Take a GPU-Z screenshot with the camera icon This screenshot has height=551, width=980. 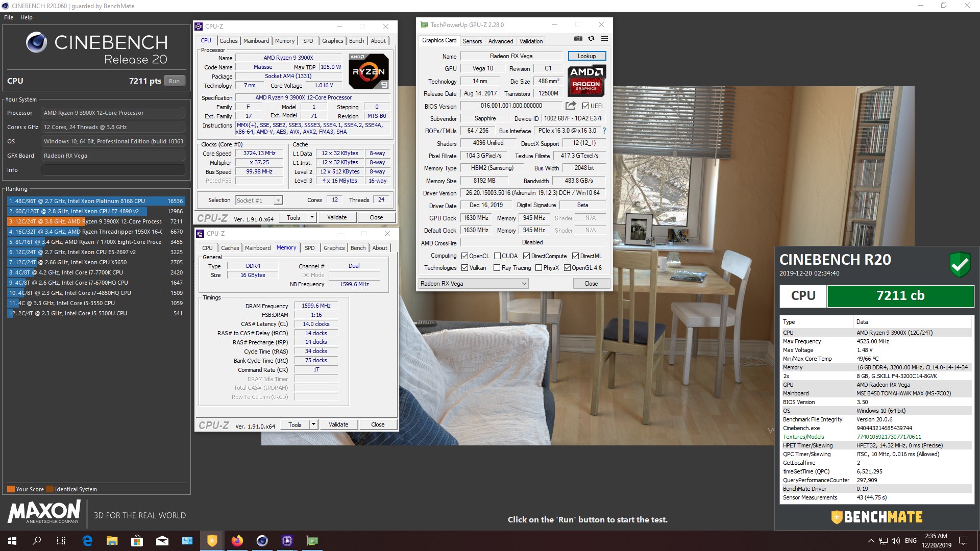tap(578, 39)
